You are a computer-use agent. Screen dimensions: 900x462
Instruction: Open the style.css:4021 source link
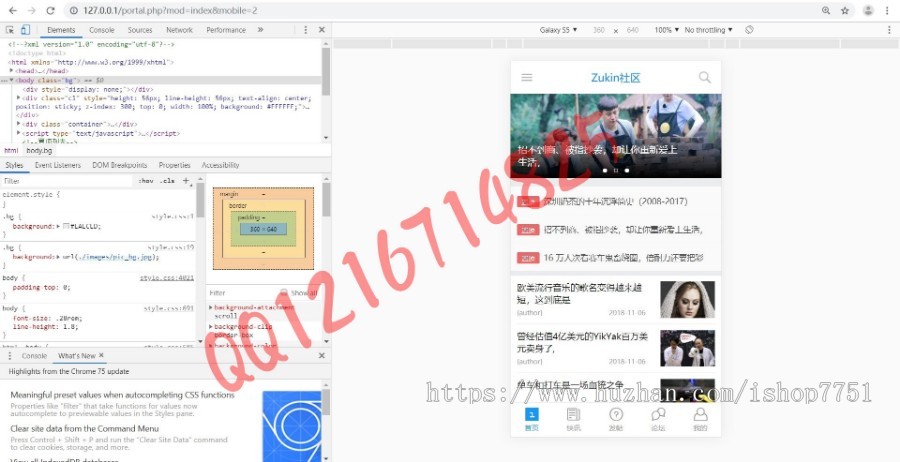[x=166, y=278]
